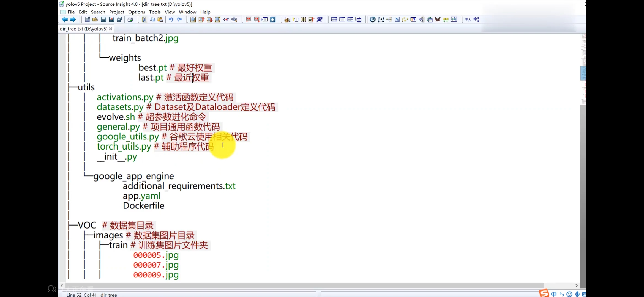Viewport: 644px width, 297px height.
Task: Click the Paste clipboard icon
Action: (160, 19)
